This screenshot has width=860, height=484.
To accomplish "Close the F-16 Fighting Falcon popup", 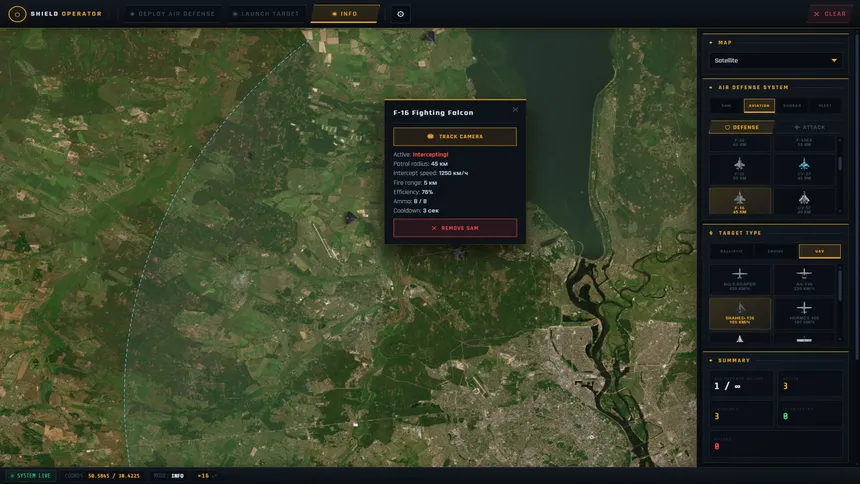I will point(515,109).
